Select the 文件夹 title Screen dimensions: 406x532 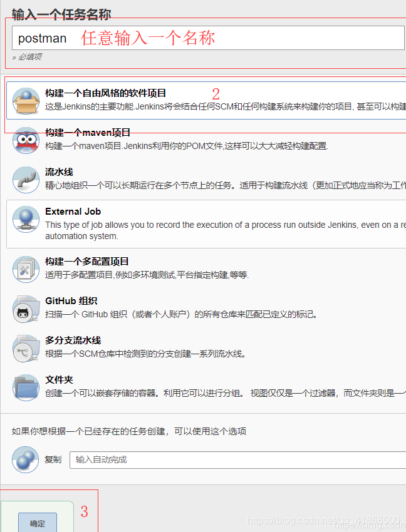tap(59, 380)
